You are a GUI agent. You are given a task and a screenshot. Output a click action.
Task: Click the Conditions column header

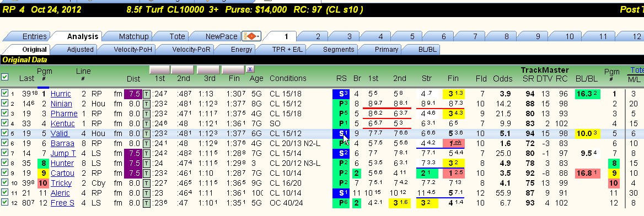288,78
